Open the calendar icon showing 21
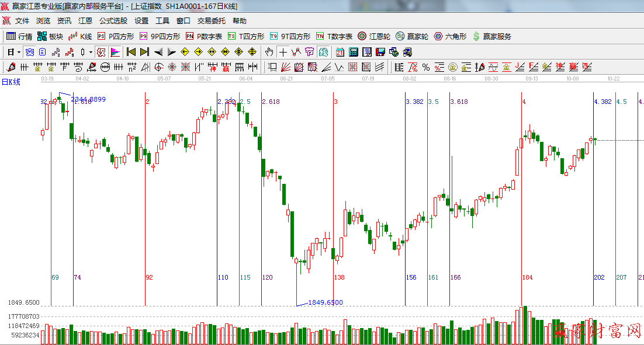 click(340, 52)
